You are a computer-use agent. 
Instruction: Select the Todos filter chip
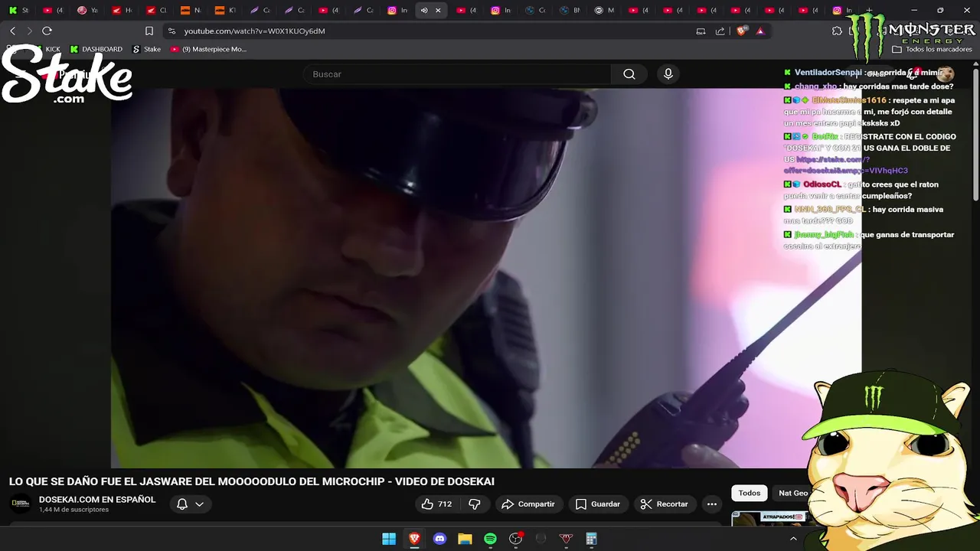(750, 493)
